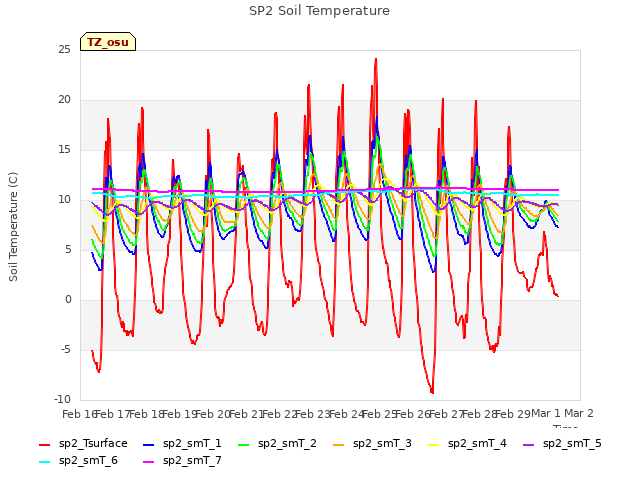640x480 pixels.
Task: Click the Feb 20 x-axis tick label
Action: pyautogui.click(x=213, y=414)
